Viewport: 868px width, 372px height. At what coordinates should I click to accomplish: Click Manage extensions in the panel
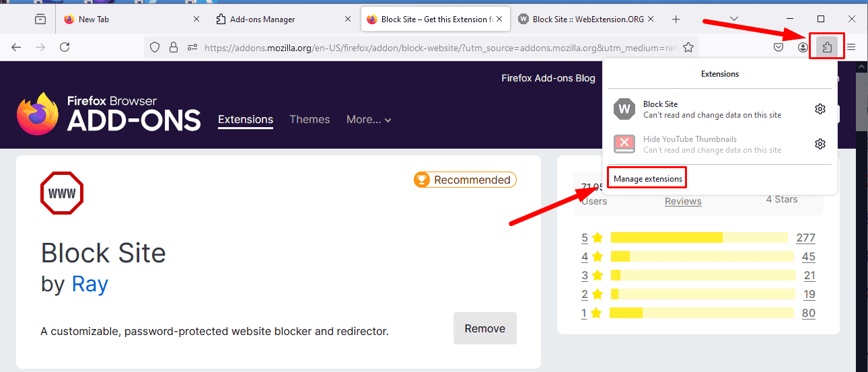click(x=647, y=179)
